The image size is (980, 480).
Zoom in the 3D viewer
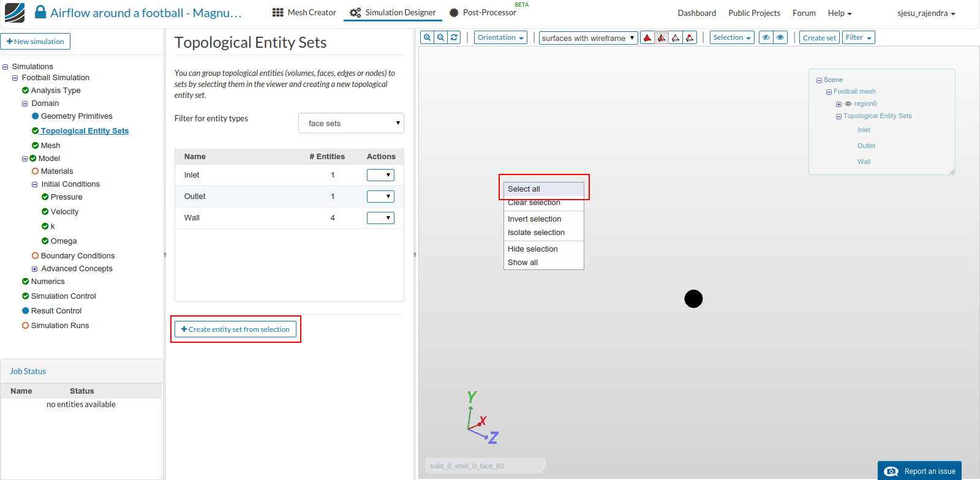point(428,37)
